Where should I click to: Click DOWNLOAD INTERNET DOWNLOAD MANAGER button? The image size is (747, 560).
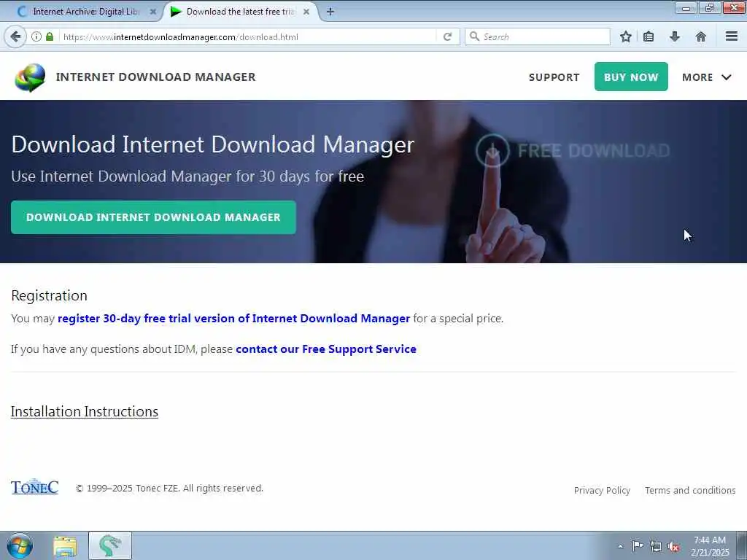click(x=153, y=217)
